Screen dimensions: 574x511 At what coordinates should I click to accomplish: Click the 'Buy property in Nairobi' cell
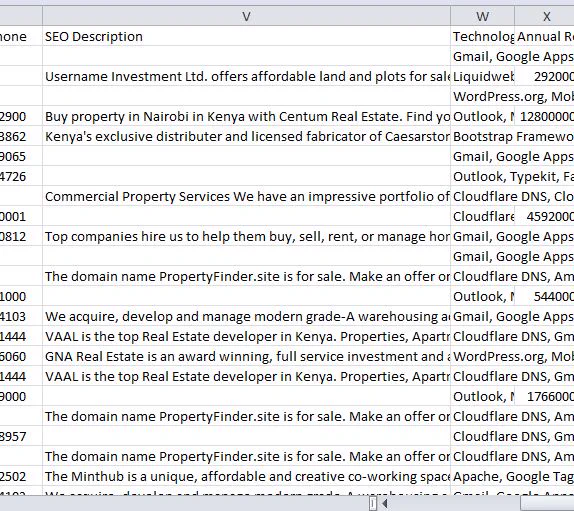pos(246,116)
